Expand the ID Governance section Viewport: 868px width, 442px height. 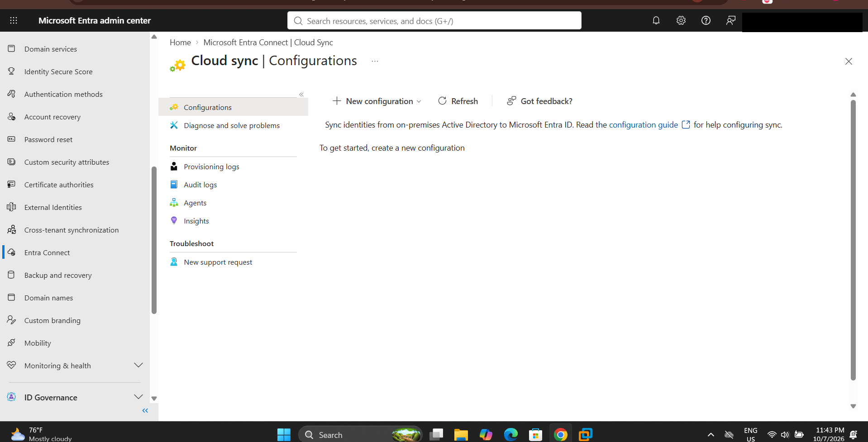coord(138,397)
